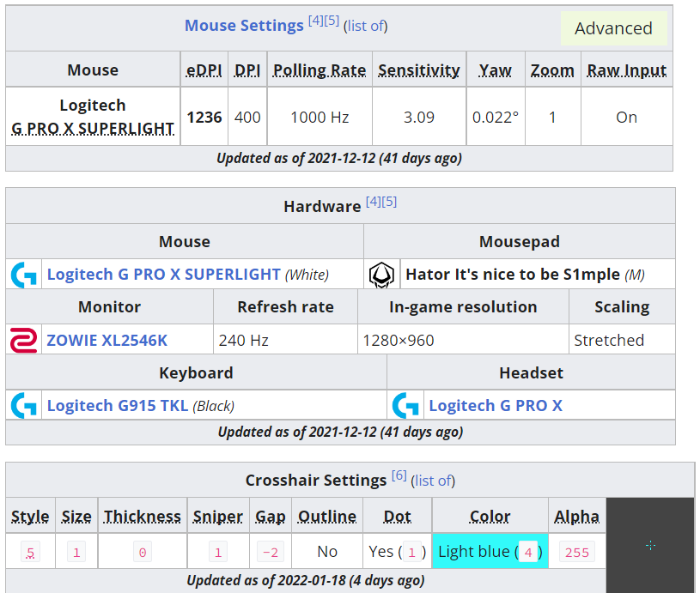This screenshot has height=593, width=700.
Task: Click the eDPI column header
Action: [204, 70]
